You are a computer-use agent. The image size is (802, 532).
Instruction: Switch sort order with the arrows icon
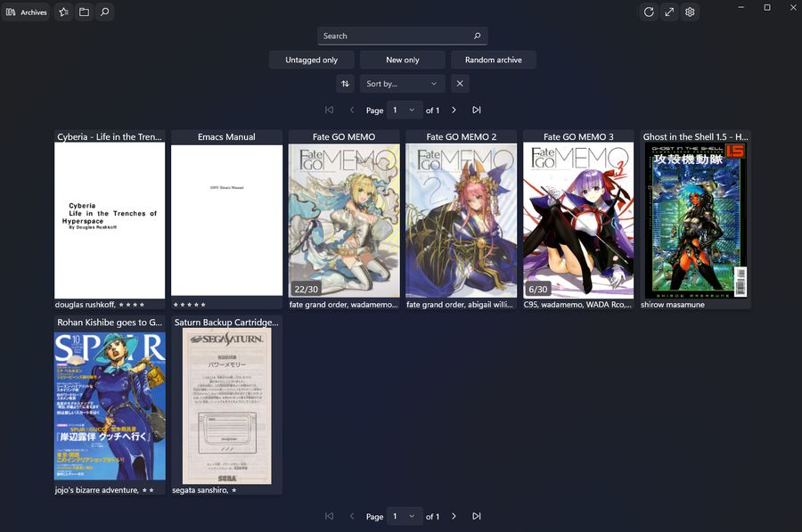click(345, 84)
